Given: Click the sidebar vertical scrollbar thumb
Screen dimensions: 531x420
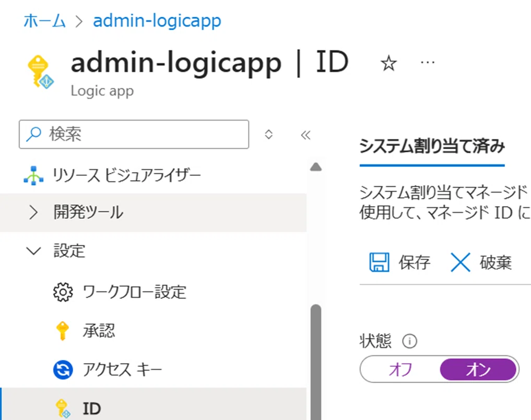Looking at the screenshot, I should (316, 362).
